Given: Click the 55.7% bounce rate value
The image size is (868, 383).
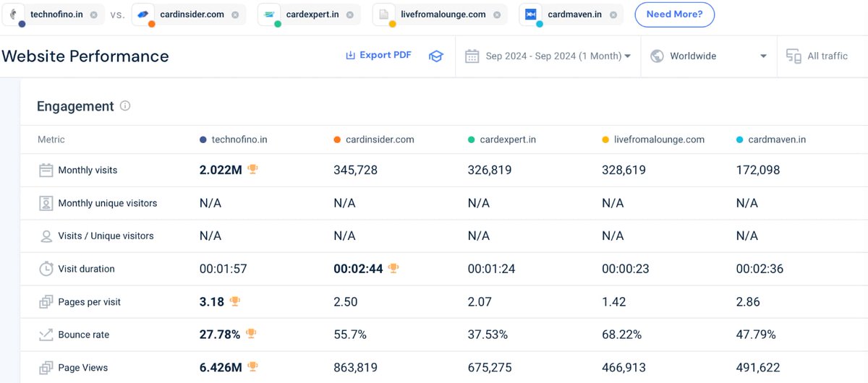Looking at the screenshot, I should [x=350, y=335].
